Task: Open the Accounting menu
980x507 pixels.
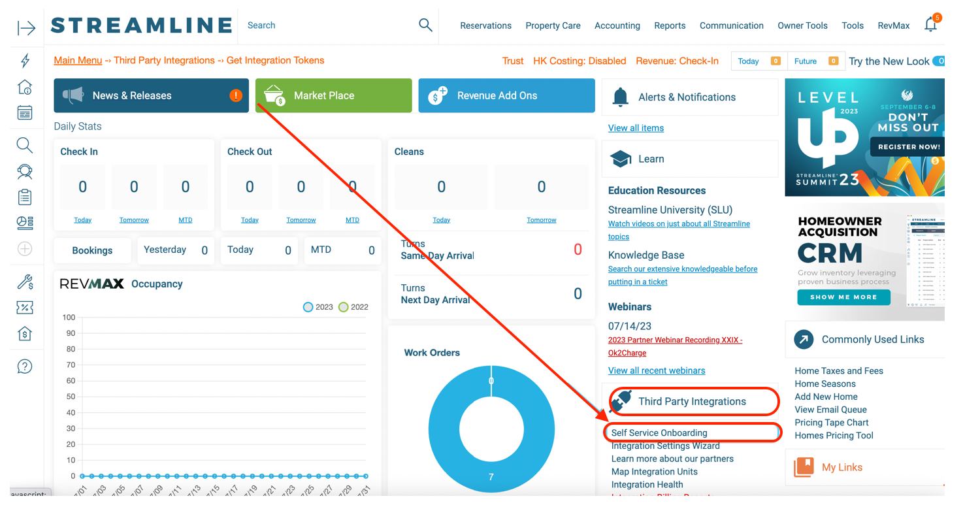Action: tap(617, 25)
